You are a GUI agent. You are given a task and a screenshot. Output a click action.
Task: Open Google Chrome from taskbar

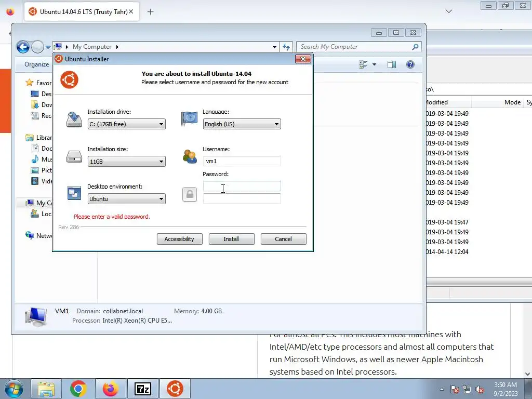pos(78,389)
